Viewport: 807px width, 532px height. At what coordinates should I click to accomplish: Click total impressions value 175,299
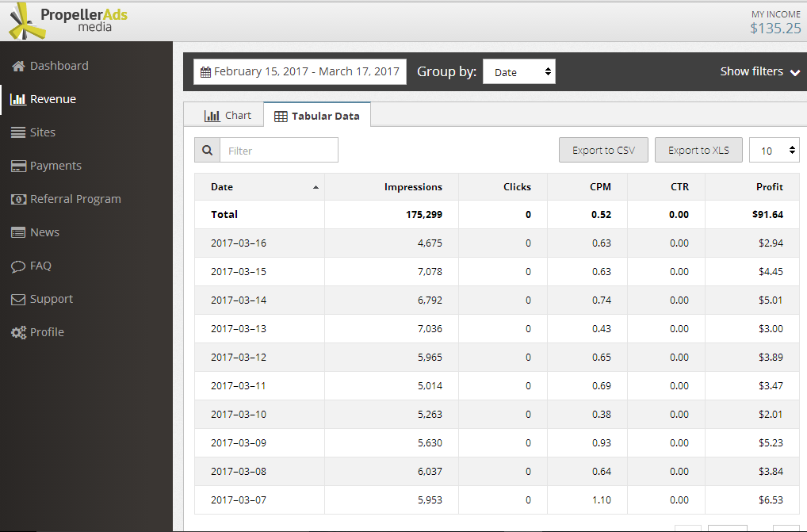coord(424,215)
